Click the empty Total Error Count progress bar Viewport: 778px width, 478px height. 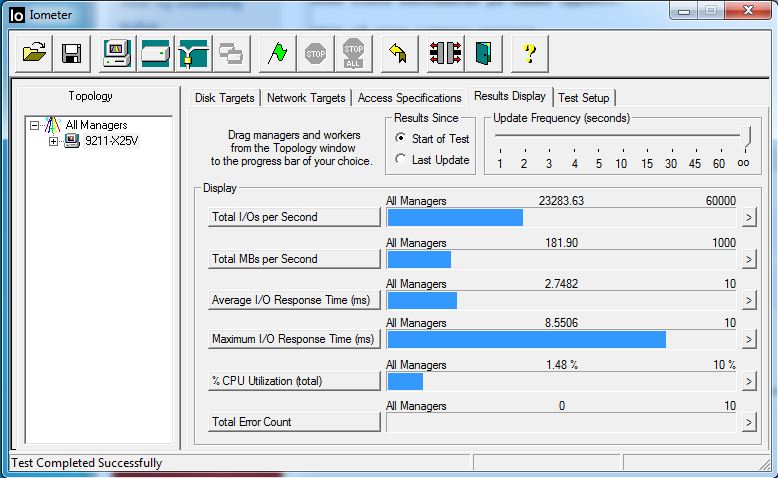pyautogui.click(x=562, y=422)
